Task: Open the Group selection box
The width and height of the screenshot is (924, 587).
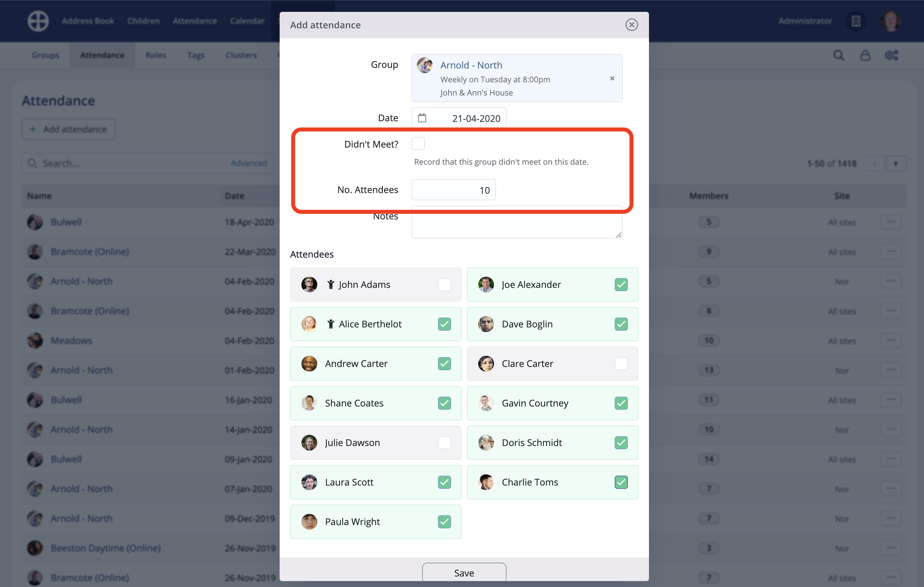Action: pyautogui.click(x=516, y=78)
